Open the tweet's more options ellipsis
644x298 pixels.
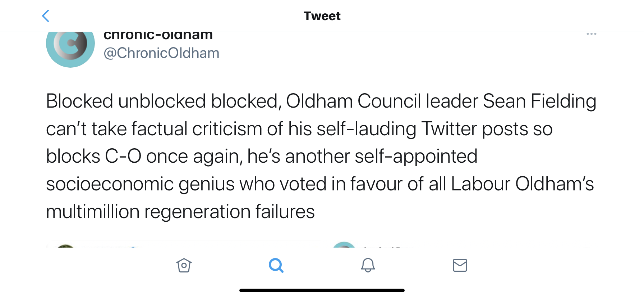point(591,34)
